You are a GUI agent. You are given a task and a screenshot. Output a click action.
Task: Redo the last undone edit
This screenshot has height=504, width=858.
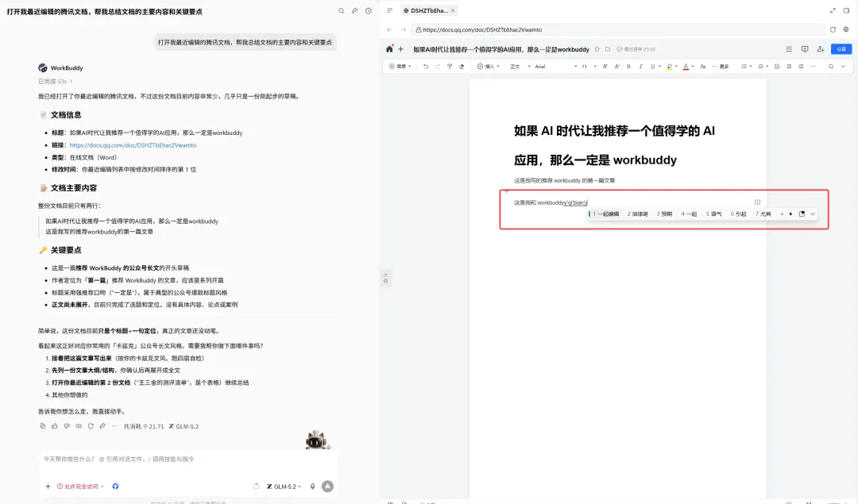(x=437, y=66)
